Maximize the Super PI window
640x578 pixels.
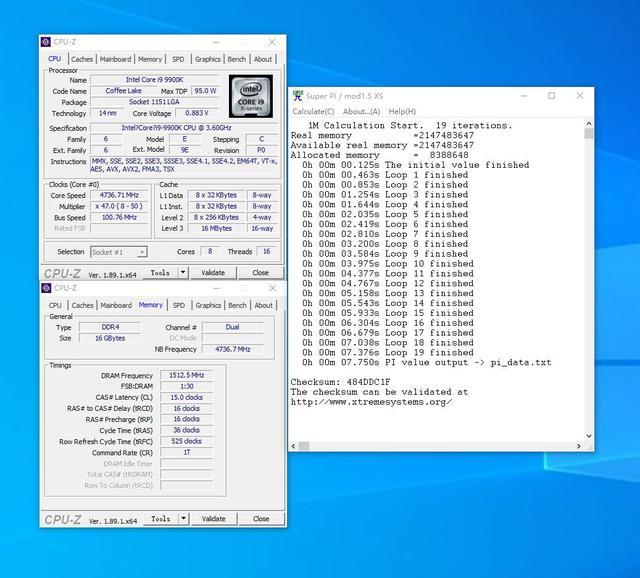coord(551,96)
